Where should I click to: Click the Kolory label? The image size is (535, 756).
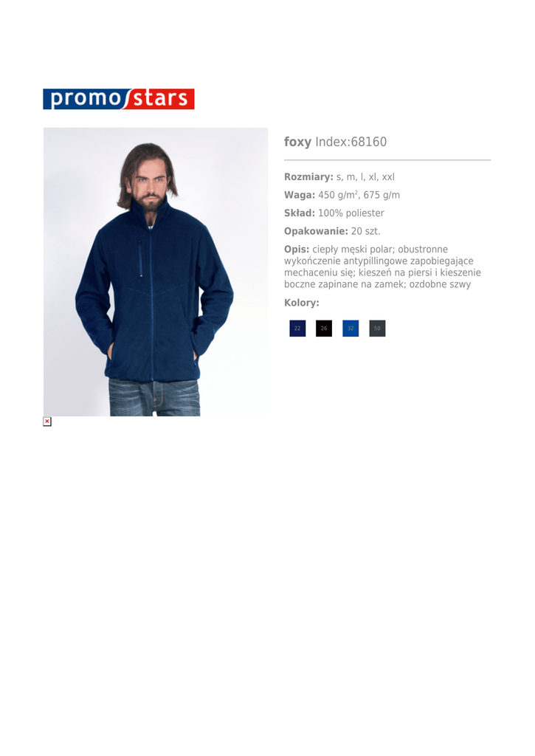pyautogui.click(x=302, y=303)
